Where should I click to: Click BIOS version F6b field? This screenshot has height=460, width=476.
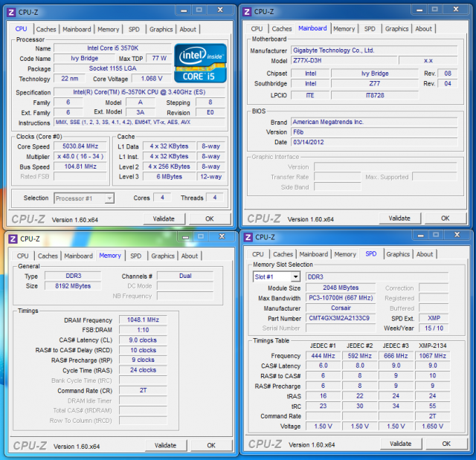point(374,132)
